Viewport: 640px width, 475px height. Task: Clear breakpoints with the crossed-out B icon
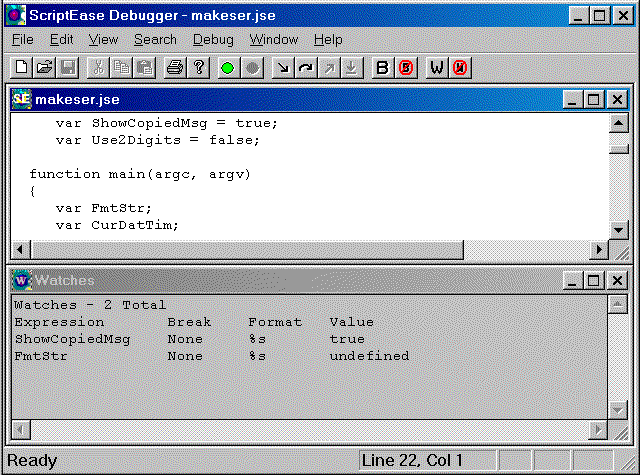point(406,67)
